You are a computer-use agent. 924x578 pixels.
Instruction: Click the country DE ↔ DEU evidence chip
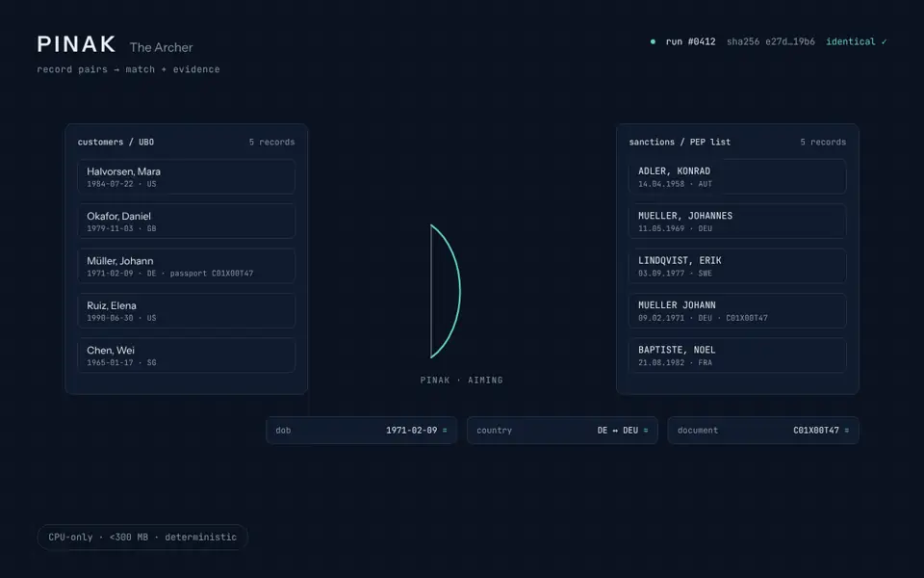[x=562, y=431]
